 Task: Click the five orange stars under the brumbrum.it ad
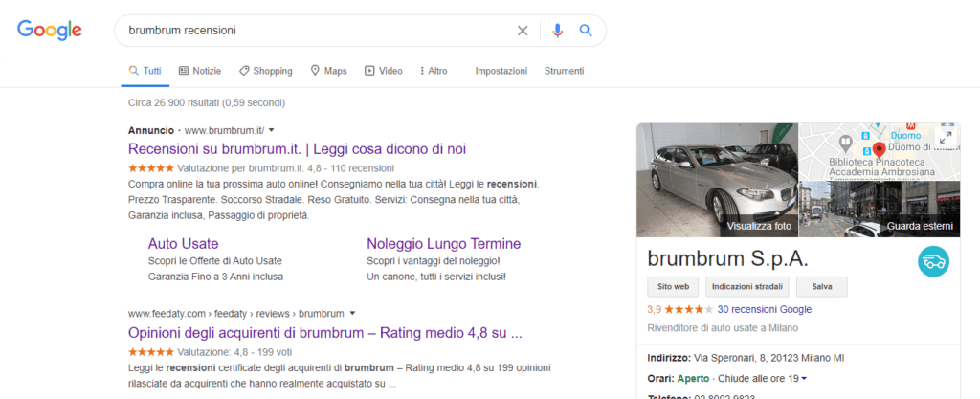(151, 168)
